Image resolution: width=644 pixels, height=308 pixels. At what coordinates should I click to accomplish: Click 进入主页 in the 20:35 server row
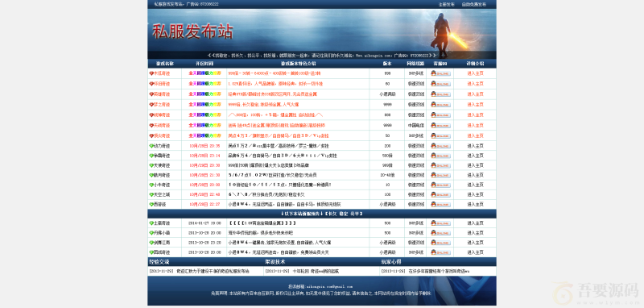[475, 146]
